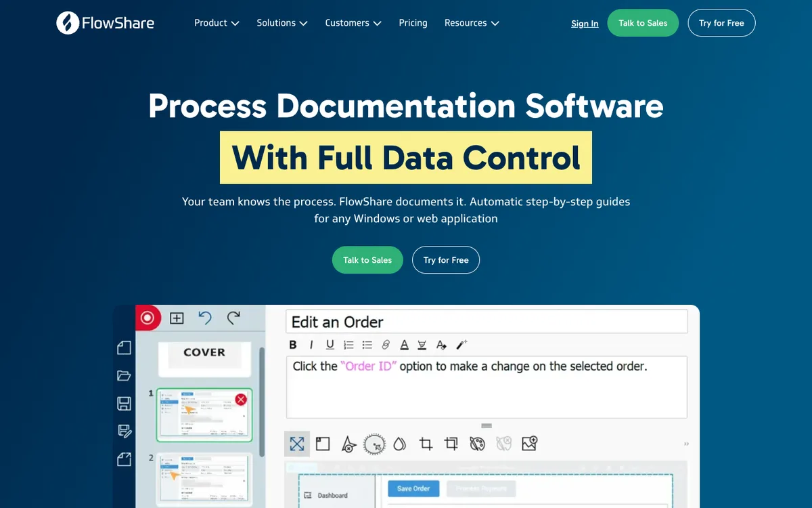This screenshot has height=508, width=812.
Task: Click the step description text box
Action: click(x=487, y=387)
